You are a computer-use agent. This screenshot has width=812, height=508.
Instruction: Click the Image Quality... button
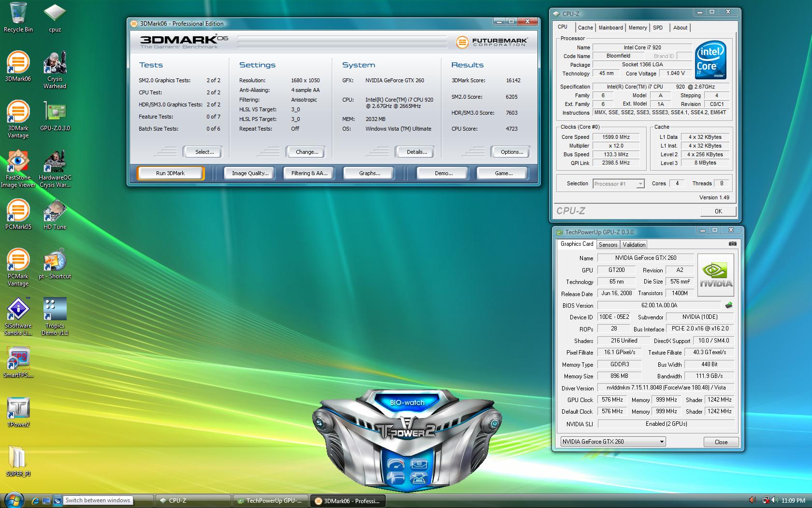pyautogui.click(x=250, y=173)
